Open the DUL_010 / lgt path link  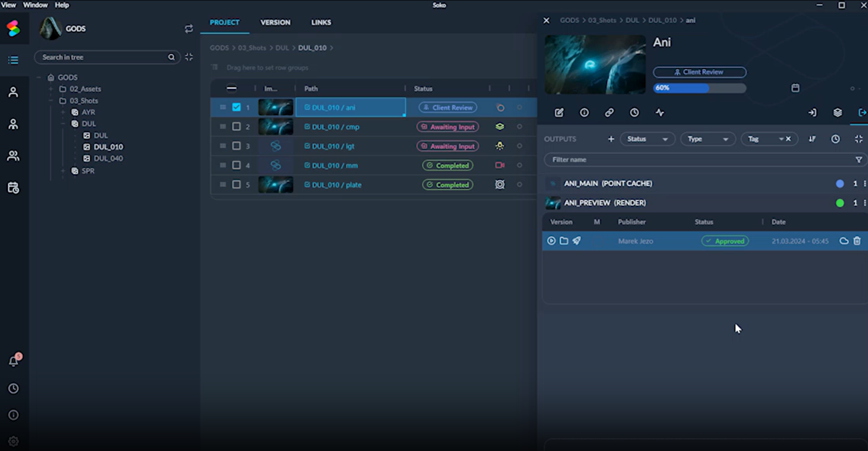click(x=333, y=146)
